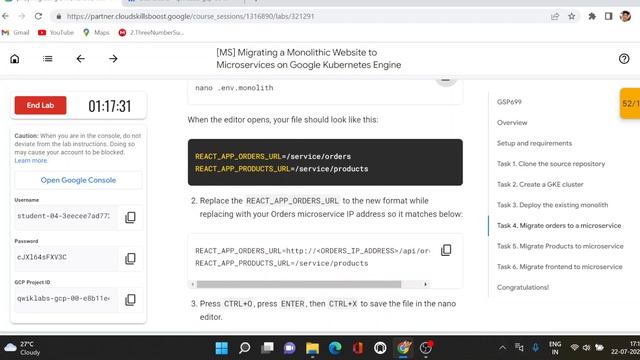Follow the Learn more link
The height and width of the screenshot is (360, 640).
pyautogui.click(x=31, y=160)
